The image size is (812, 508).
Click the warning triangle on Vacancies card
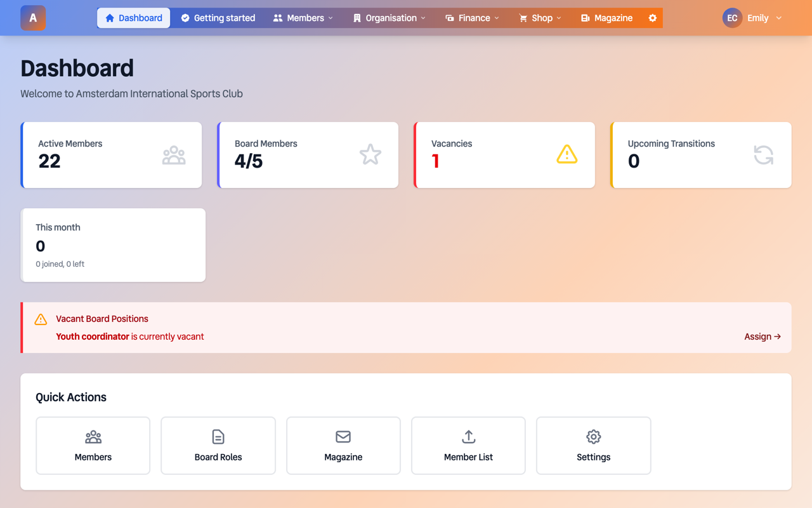567,154
